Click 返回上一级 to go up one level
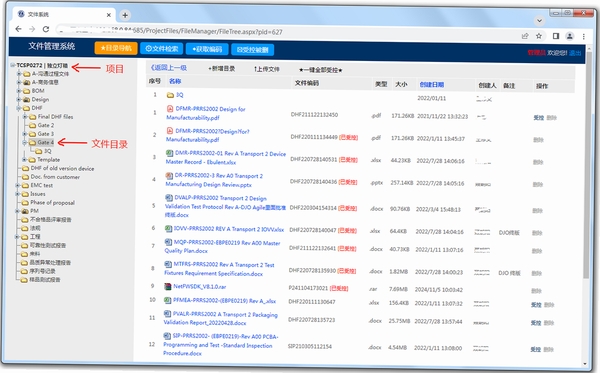The height and width of the screenshot is (373, 600). click(168, 68)
